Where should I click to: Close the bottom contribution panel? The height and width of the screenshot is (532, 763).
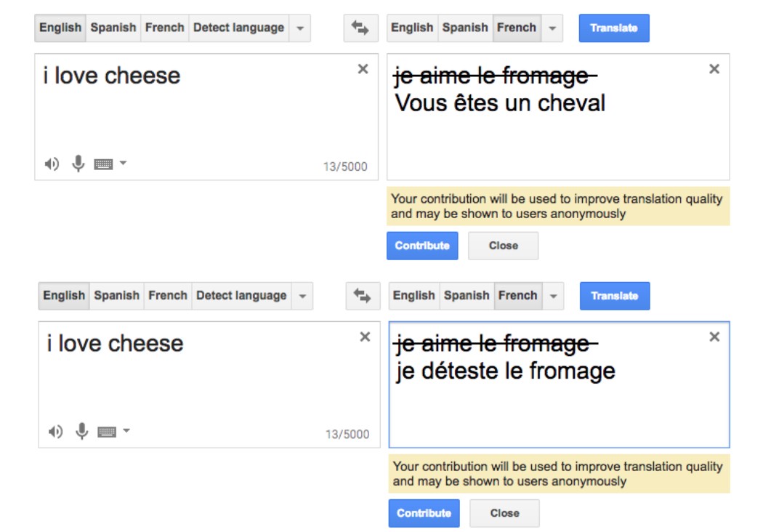tap(504, 513)
